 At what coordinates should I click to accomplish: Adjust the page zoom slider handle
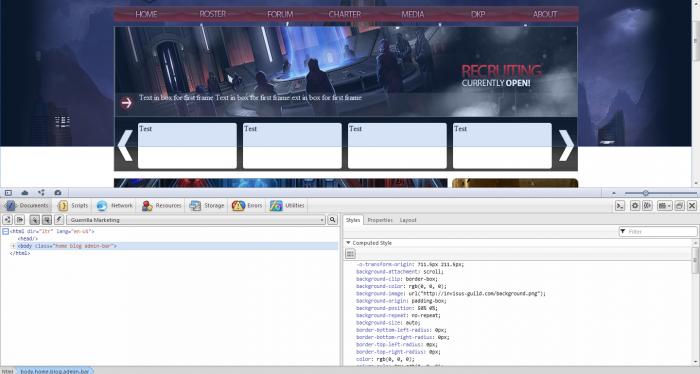tap(646, 193)
